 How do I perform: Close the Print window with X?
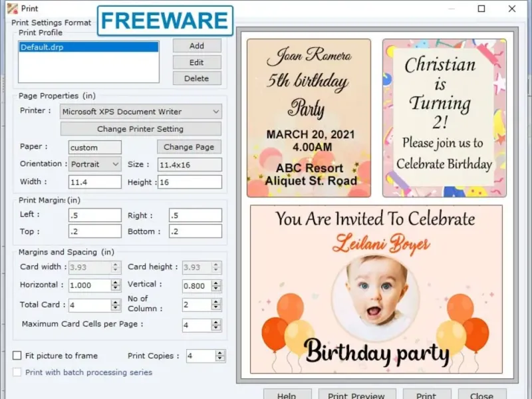[512, 9]
